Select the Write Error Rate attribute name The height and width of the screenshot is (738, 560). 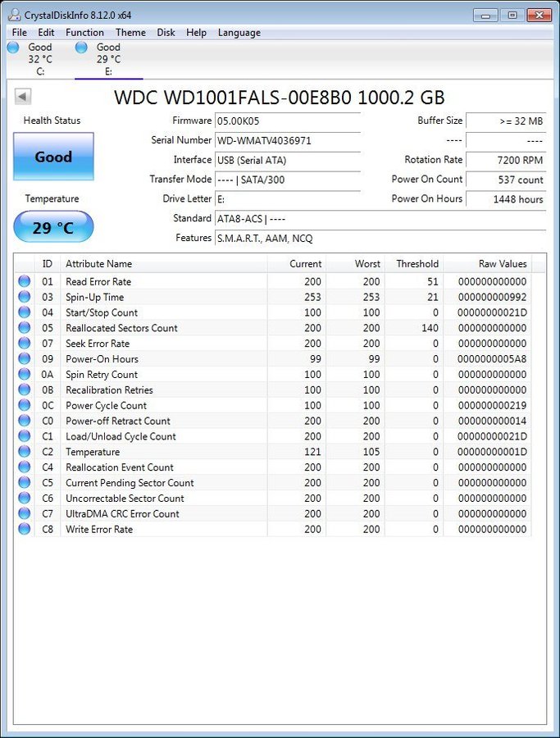pos(99,529)
